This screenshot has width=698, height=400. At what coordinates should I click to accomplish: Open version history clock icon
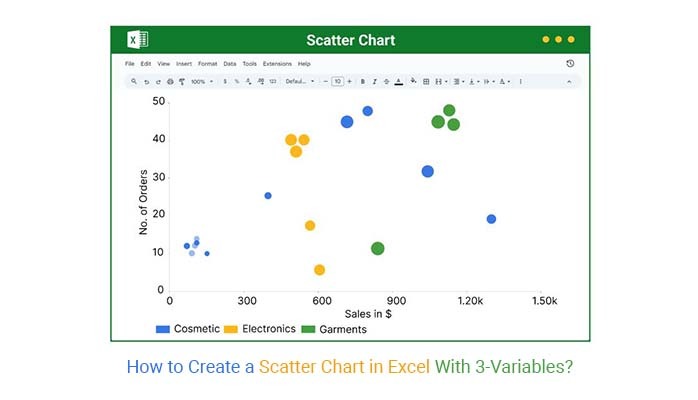[x=570, y=63]
